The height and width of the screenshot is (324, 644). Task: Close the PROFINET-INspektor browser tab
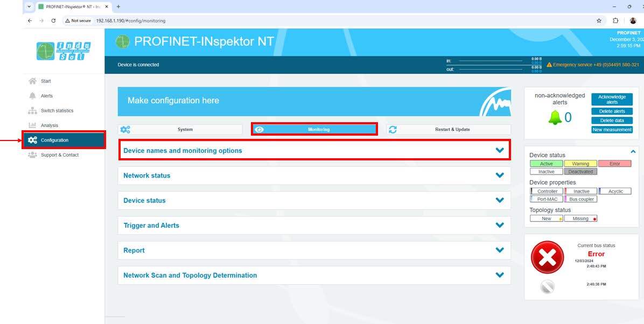pyautogui.click(x=107, y=6)
